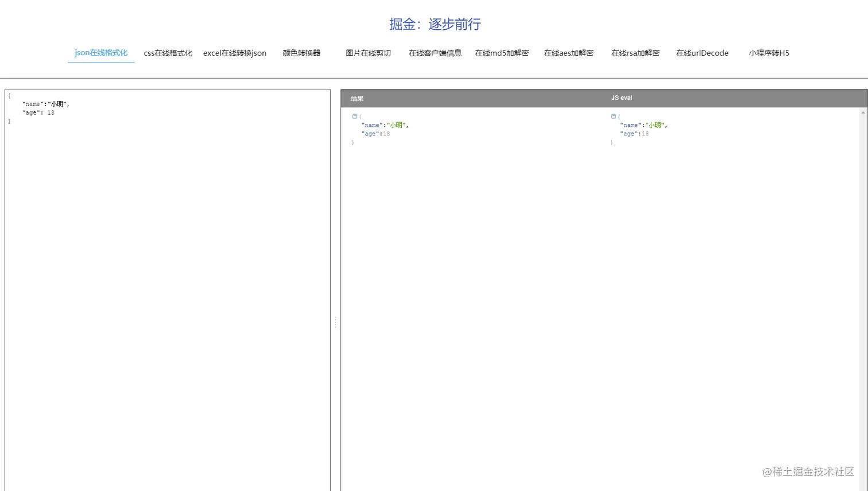
Task: Go to 图片在线剪切 tab
Action: click(x=368, y=53)
